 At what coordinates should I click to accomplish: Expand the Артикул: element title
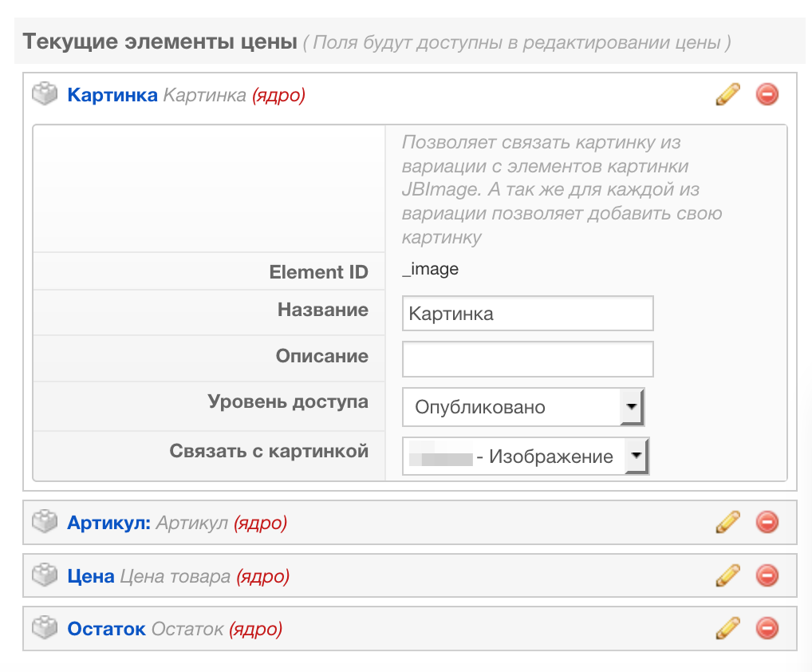108,523
